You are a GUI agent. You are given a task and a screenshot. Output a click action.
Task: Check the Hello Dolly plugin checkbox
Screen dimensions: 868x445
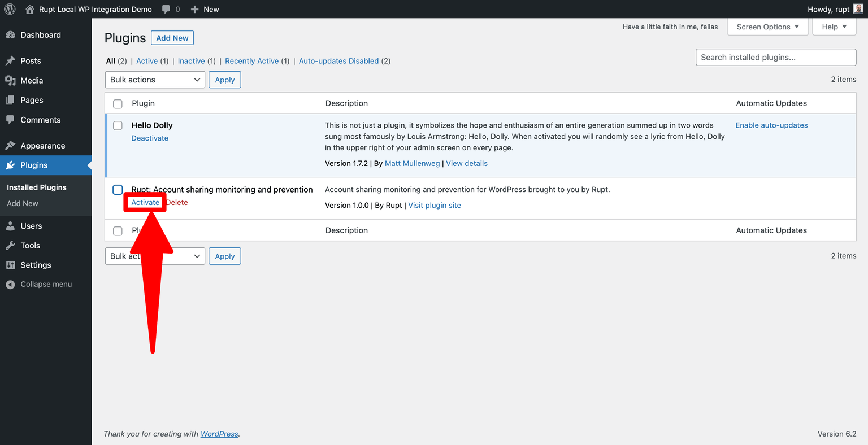(118, 125)
